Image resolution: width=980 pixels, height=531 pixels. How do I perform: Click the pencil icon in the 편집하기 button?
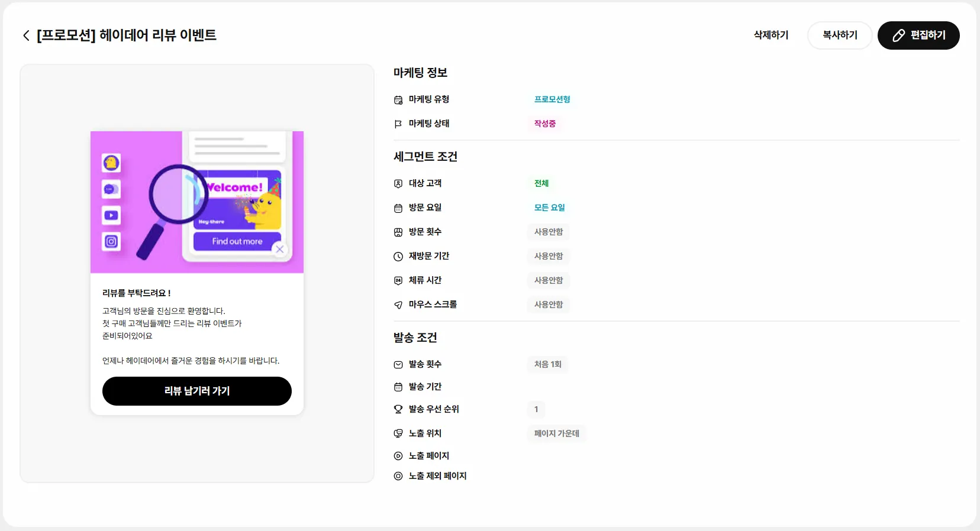pyautogui.click(x=898, y=35)
